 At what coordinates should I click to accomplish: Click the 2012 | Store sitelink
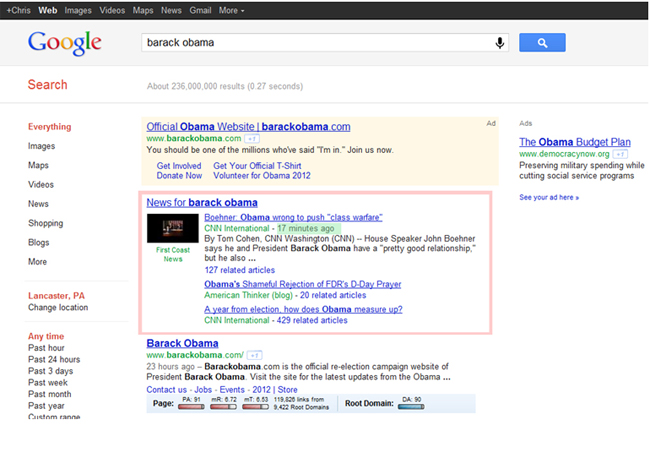coord(275,390)
